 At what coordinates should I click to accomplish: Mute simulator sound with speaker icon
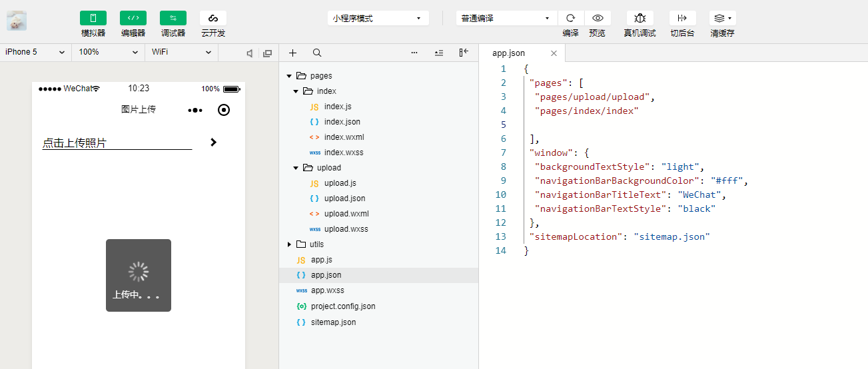click(250, 53)
